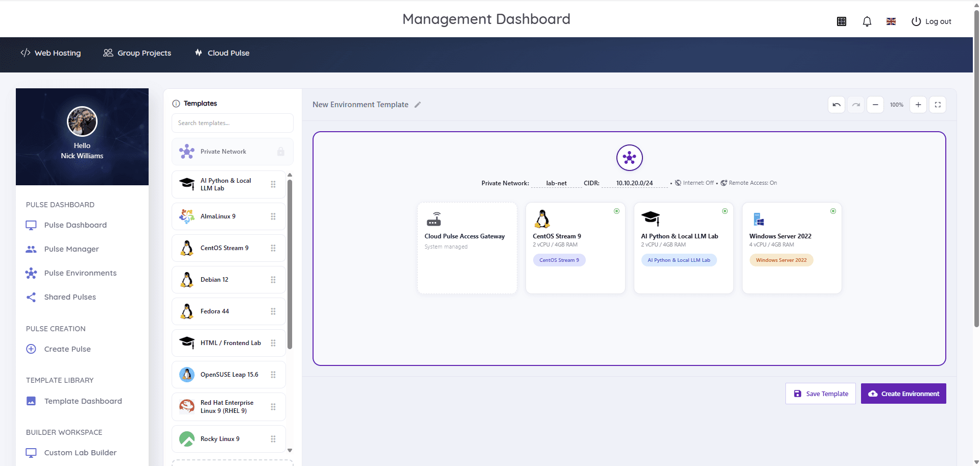Screen dimensions: 980x466
Task: Grab drag handle of Debian 12
Action: click(x=273, y=280)
